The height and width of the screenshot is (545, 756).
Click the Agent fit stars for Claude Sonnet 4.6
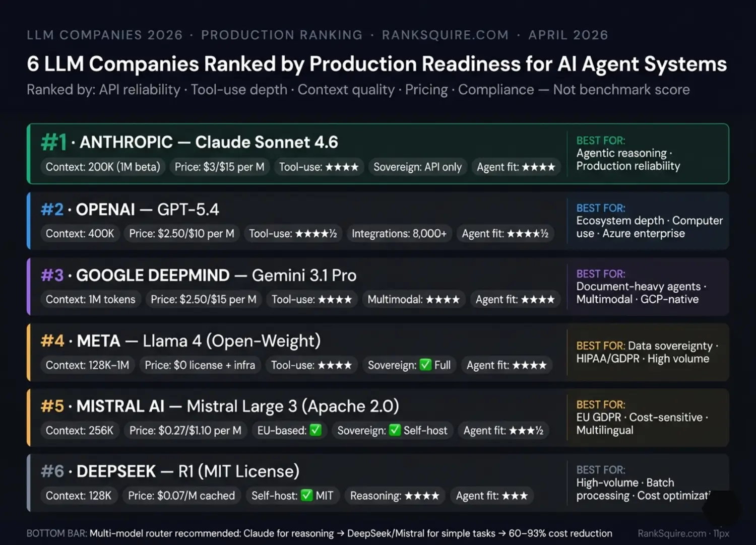tap(538, 167)
